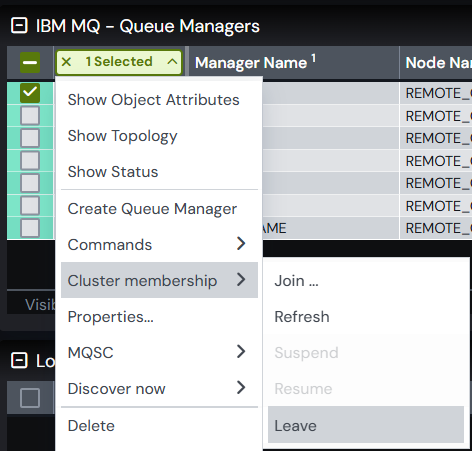Select Create Queue Manager
This screenshot has height=451, width=472.
159,209
